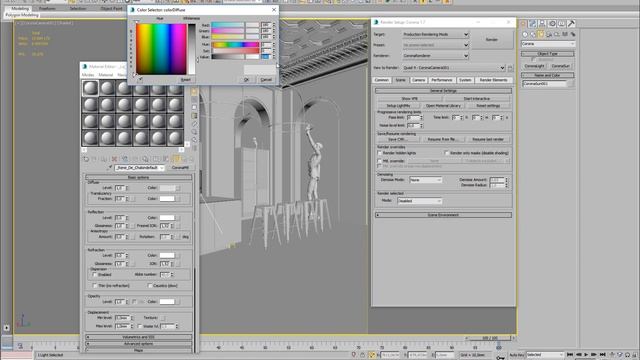640x360 pixels.
Task: Enable Dispersion checkbox in Refraction
Action: pyautogui.click(x=95, y=275)
